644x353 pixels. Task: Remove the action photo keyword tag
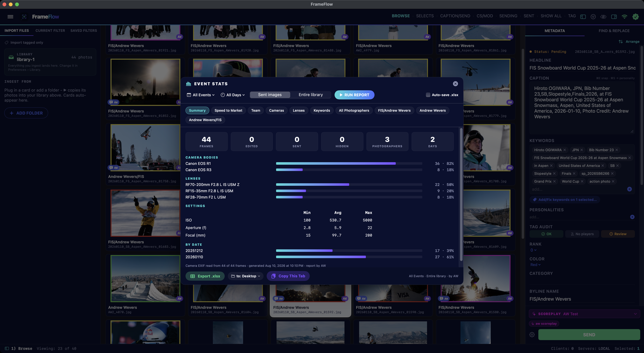coord(613,181)
